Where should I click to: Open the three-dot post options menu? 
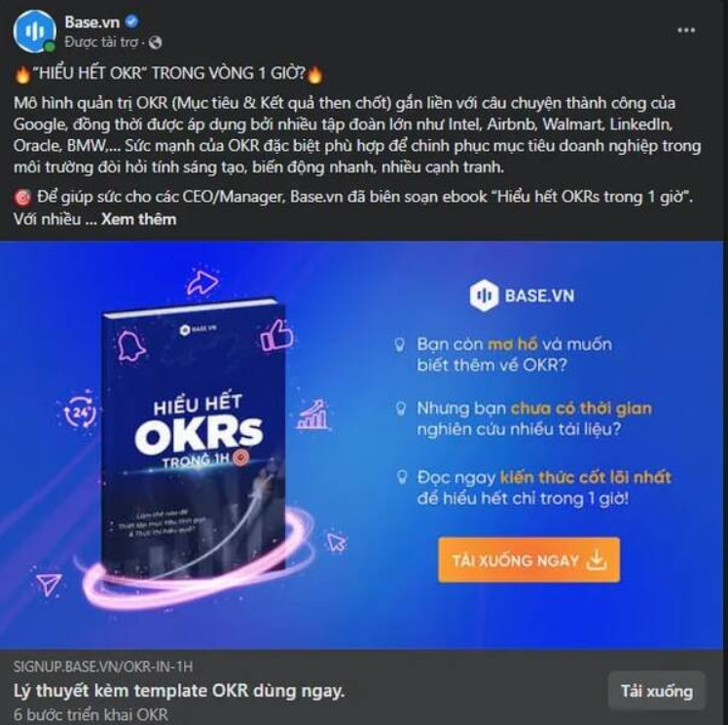686,30
